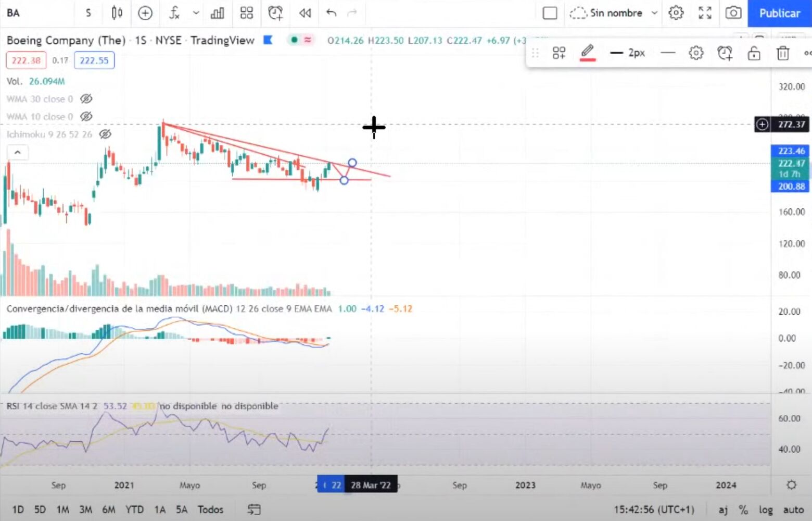
Task: Click the blue flag next to TradingView
Action: click(x=268, y=40)
